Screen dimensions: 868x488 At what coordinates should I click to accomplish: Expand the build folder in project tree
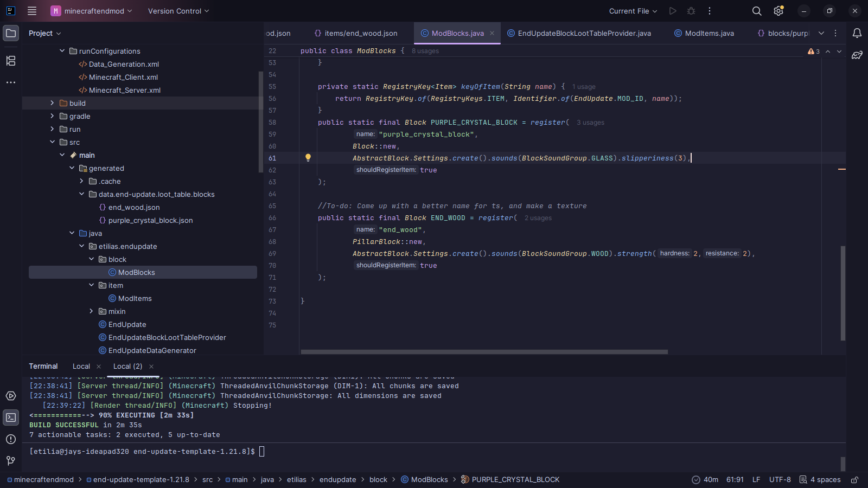pos(53,103)
